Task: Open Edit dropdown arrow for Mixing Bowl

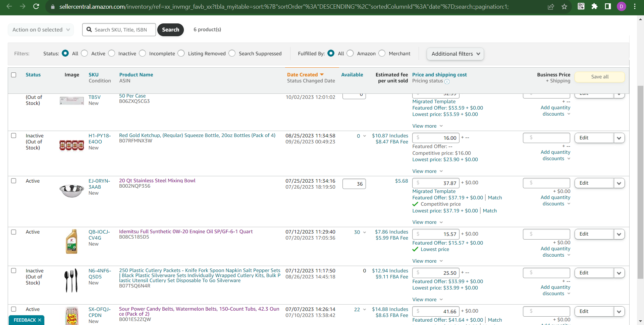Action: click(619, 183)
